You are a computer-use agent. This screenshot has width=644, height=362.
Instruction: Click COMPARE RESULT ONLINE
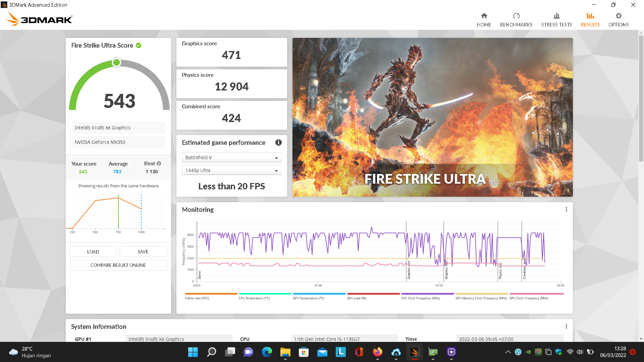click(x=118, y=265)
